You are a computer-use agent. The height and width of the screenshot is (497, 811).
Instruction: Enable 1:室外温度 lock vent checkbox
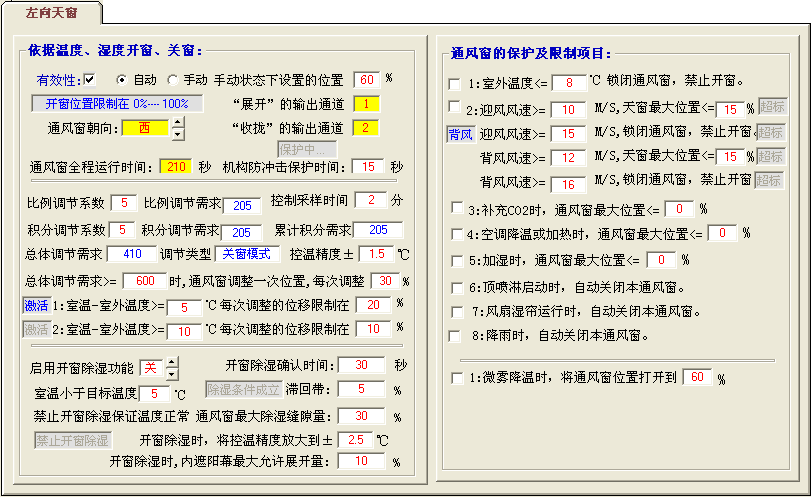click(x=455, y=82)
